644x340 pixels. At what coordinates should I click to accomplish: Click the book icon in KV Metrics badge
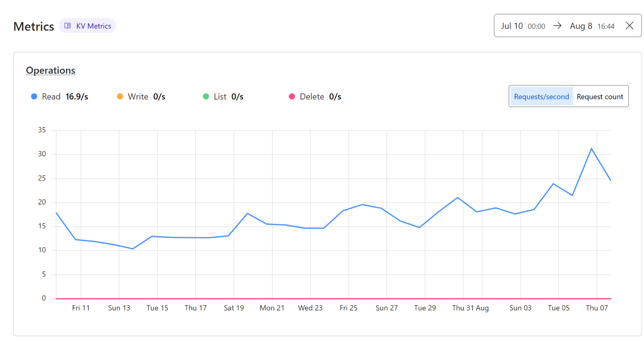click(x=68, y=26)
